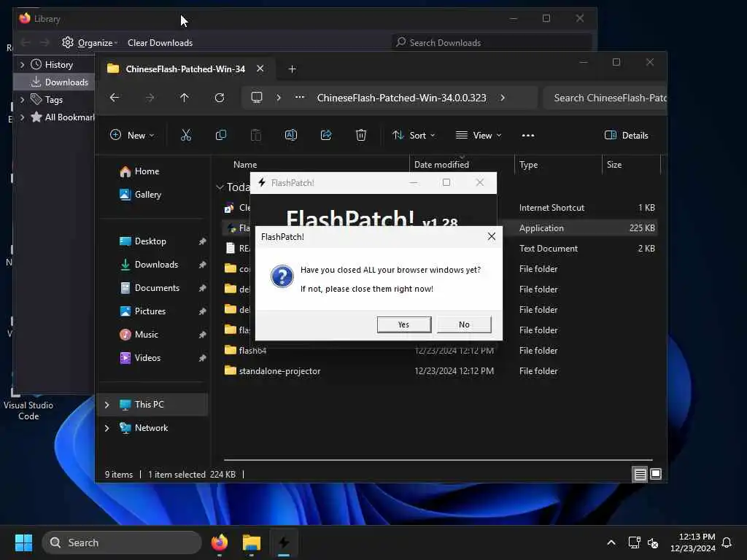This screenshot has width=747, height=560.
Task: Click the Share icon in Explorer toolbar
Action: (x=326, y=135)
